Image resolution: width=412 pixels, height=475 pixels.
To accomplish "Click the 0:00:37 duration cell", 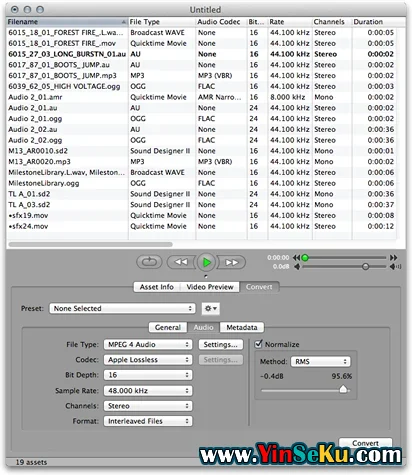I will pos(381,205).
